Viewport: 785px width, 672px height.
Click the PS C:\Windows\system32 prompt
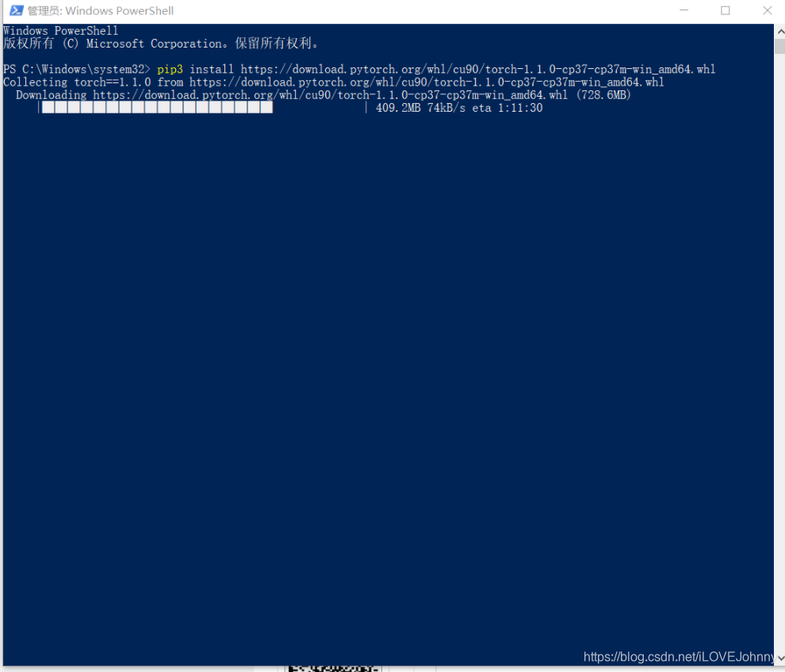[77, 69]
